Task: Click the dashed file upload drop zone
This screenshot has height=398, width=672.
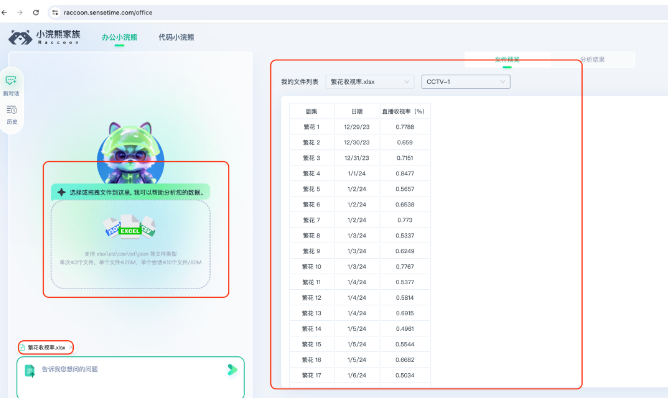Action: click(131, 244)
